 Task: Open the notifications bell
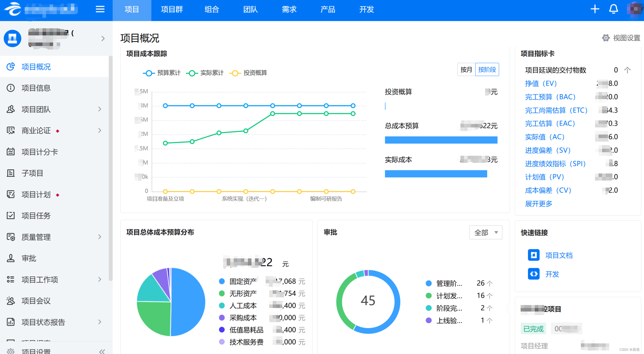613,9
